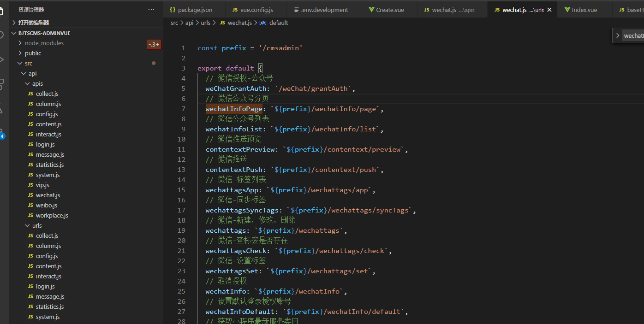Close the active wechat.js ...\urls tab
Screen dimensions: 644x324
click(x=549, y=10)
